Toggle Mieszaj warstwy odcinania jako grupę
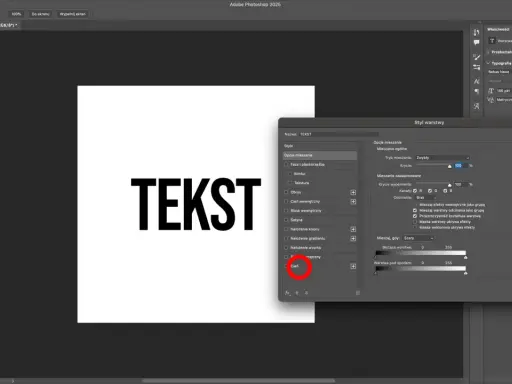The image size is (512, 384). [415, 211]
